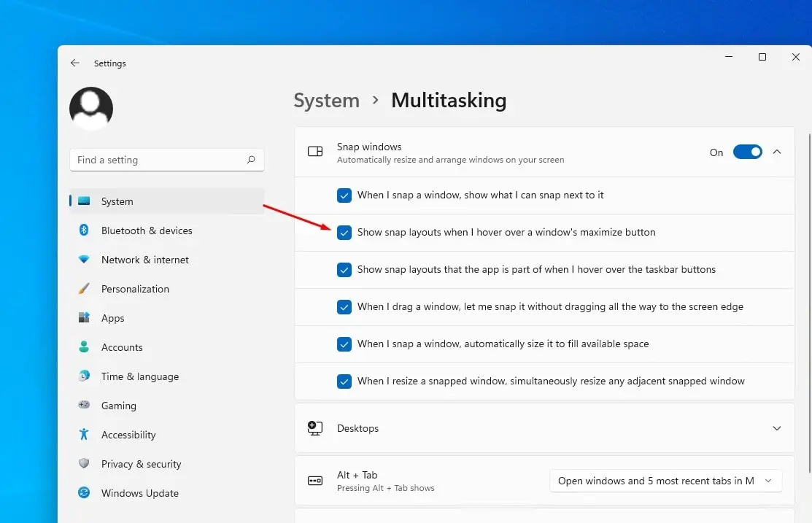The width and height of the screenshot is (812, 523).
Task: Click the Find a setting search box
Action: tap(159, 160)
